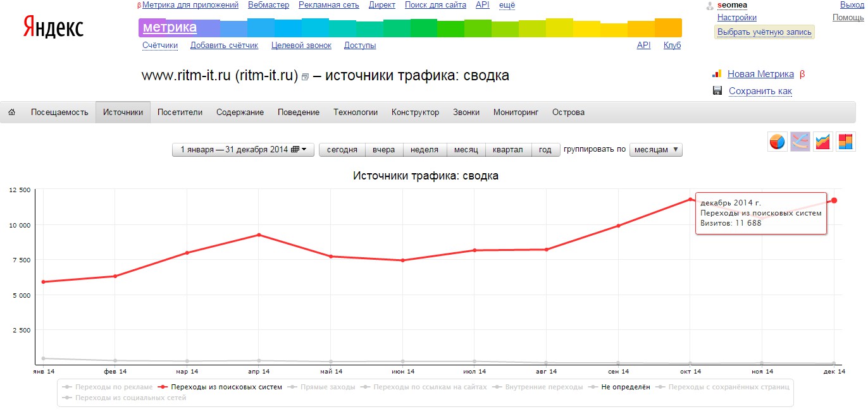This screenshot has width=868, height=414.
Task: Toggle the 'Переходы по ссылкам на сайтах' series
Action: point(424,387)
